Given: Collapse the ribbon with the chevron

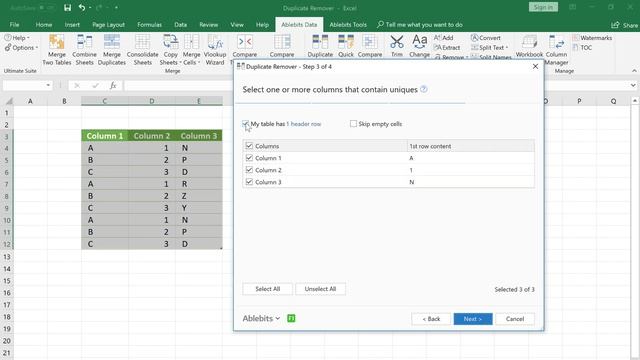Looking at the screenshot, I should [x=634, y=71].
